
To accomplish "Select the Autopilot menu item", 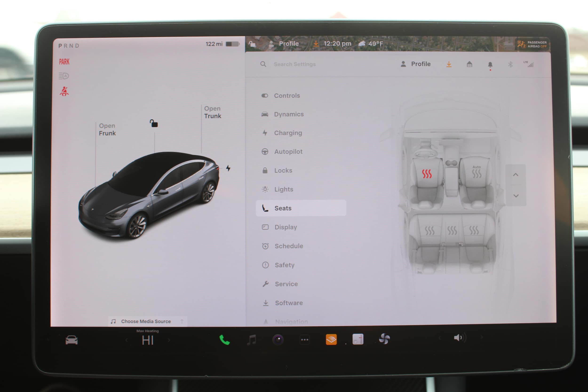I will point(288,152).
